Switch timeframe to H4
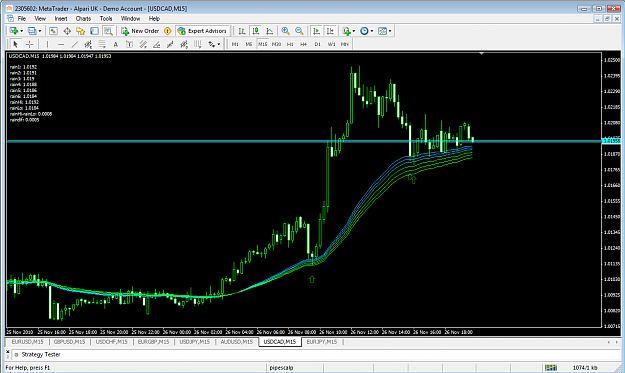 pos(303,44)
